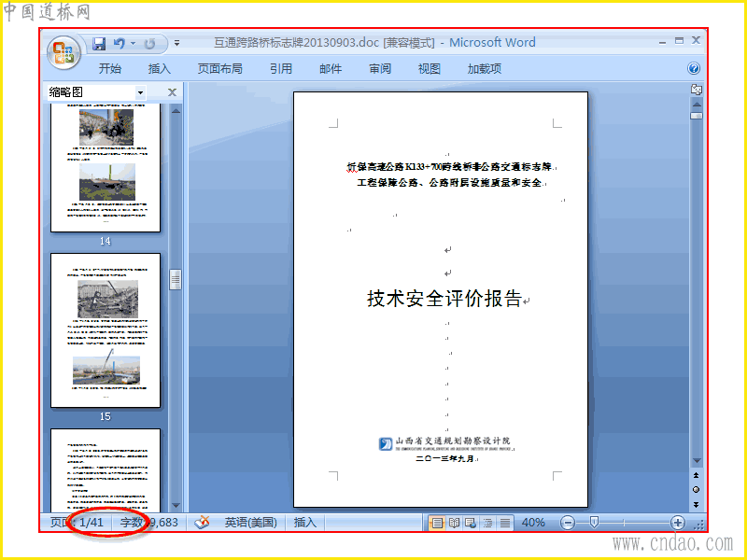Select the page 15 thumbnail

click(106, 330)
